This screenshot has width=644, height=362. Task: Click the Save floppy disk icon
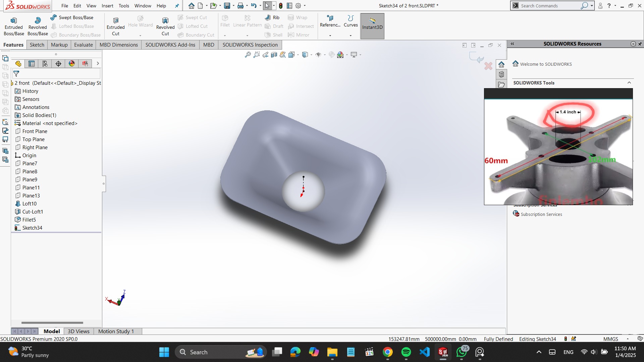tap(227, 6)
